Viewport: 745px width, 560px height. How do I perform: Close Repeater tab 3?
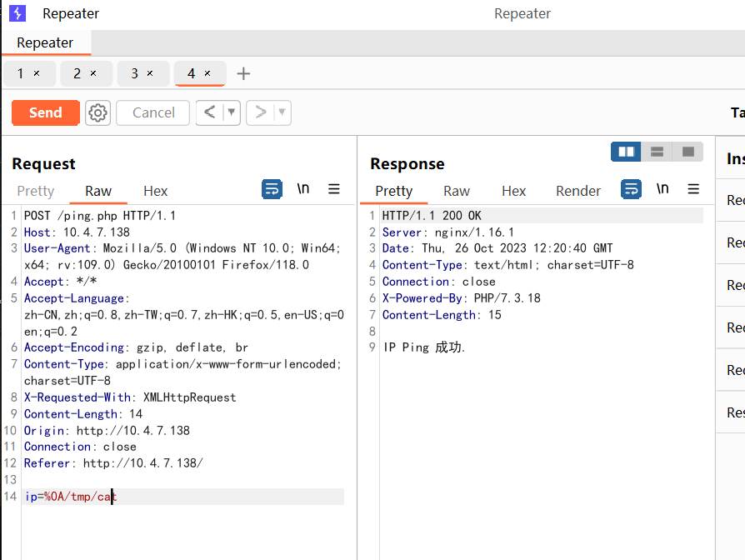150,73
